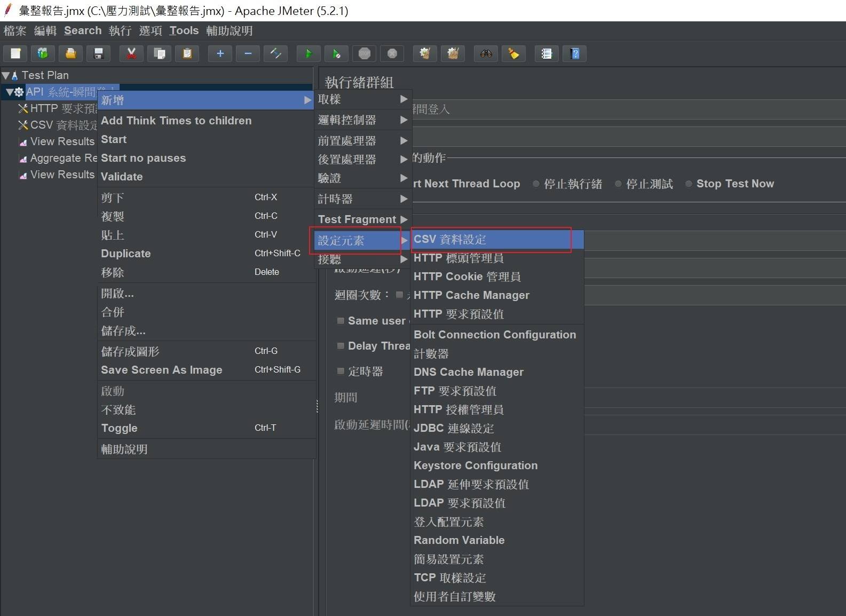Click the tree panel split divider handle
The image size is (846, 616).
[317, 406]
